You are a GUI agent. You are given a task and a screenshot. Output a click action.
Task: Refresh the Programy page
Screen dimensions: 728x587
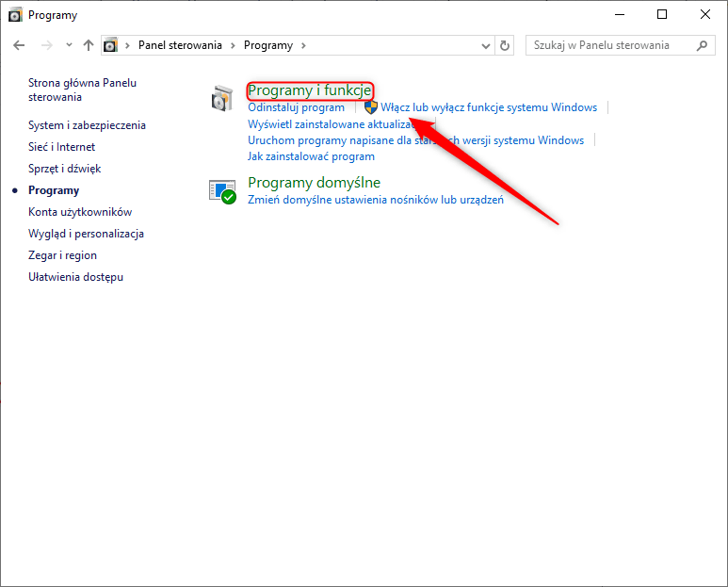505,45
